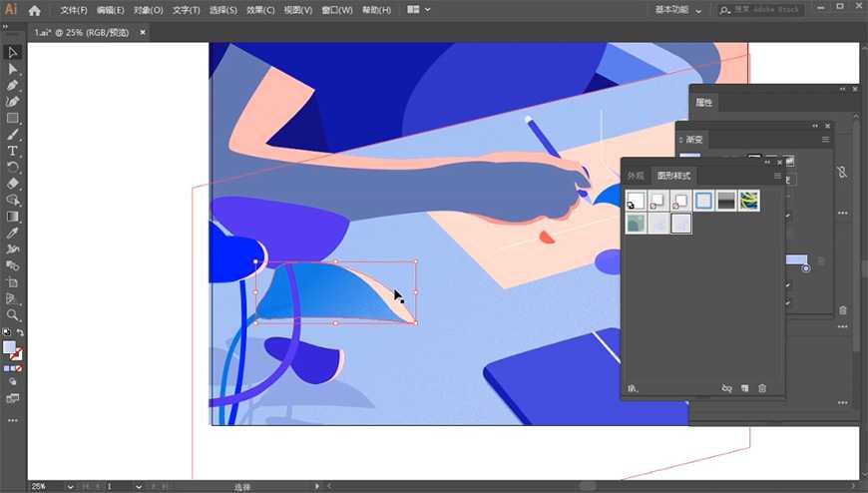Open the 效果(C) menu

click(x=260, y=10)
